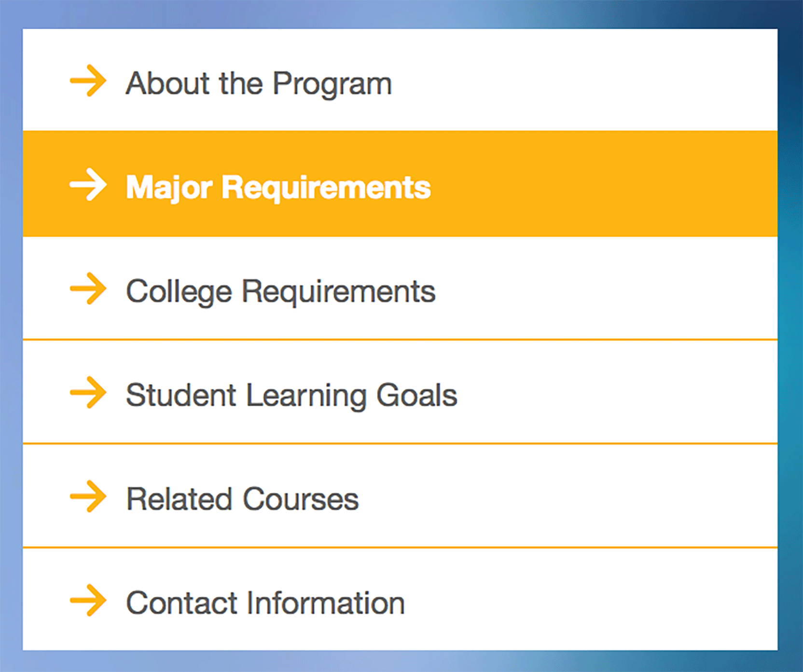This screenshot has width=803, height=672.
Task: Open the Student Learning Goals text link
Action: pos(291,395)
